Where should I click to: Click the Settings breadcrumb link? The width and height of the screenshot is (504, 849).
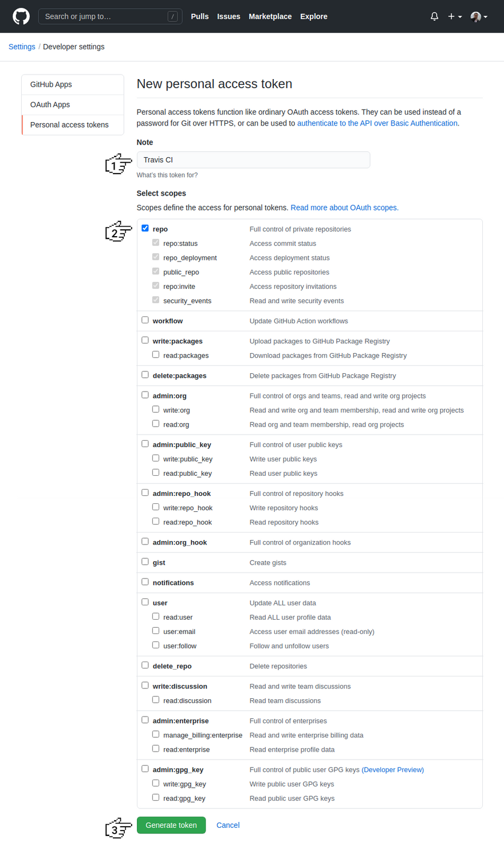pos(22,46)
